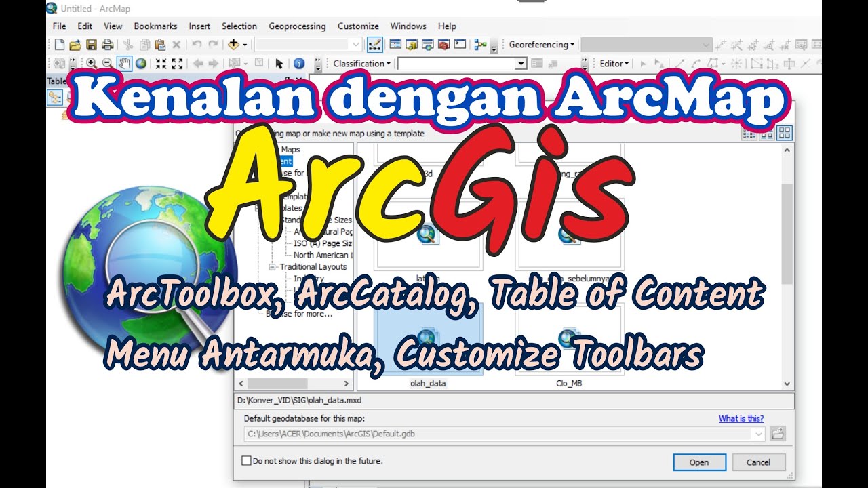The image size is (868, 488).
Task: Open the Geoprocessing menu
Action: (x=297, y=26)
